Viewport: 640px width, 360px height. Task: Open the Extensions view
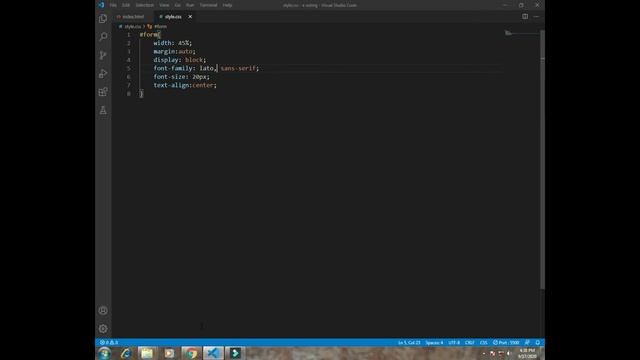(103, 92)
